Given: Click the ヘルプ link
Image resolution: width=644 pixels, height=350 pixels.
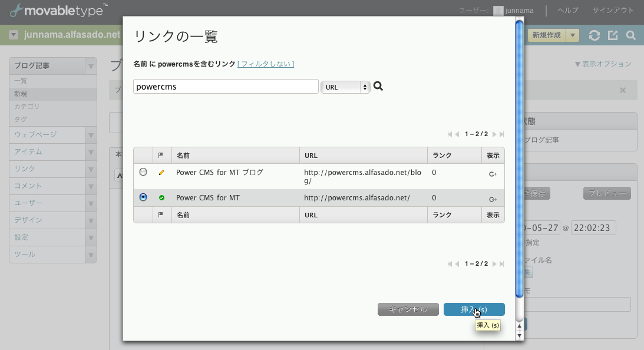Looking at the screenshot, I should pos(568,10).
